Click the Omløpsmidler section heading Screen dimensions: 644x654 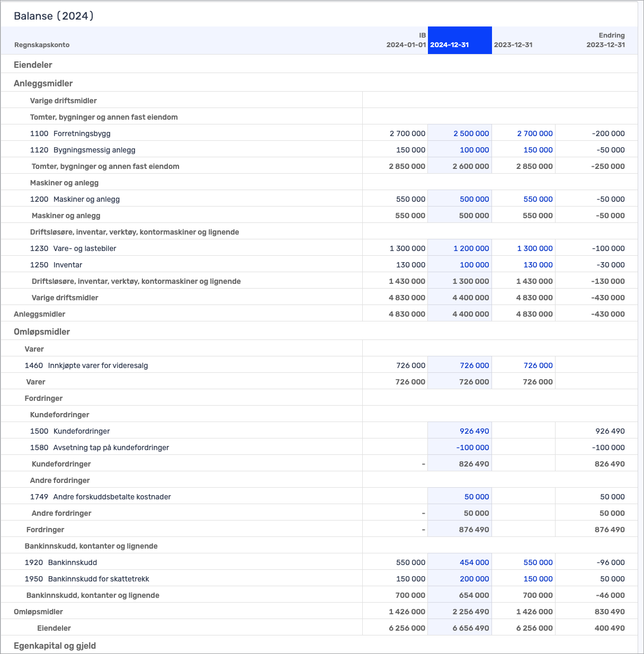[42, 332]
